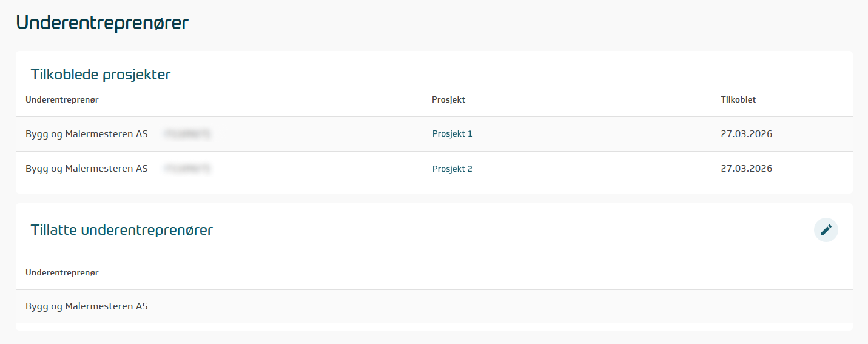The width and height of the screenshot is (868, 344).
Task: Click the Tilkoblet date 27.03.2026 for Prosjekt 2
Action: 746,169
